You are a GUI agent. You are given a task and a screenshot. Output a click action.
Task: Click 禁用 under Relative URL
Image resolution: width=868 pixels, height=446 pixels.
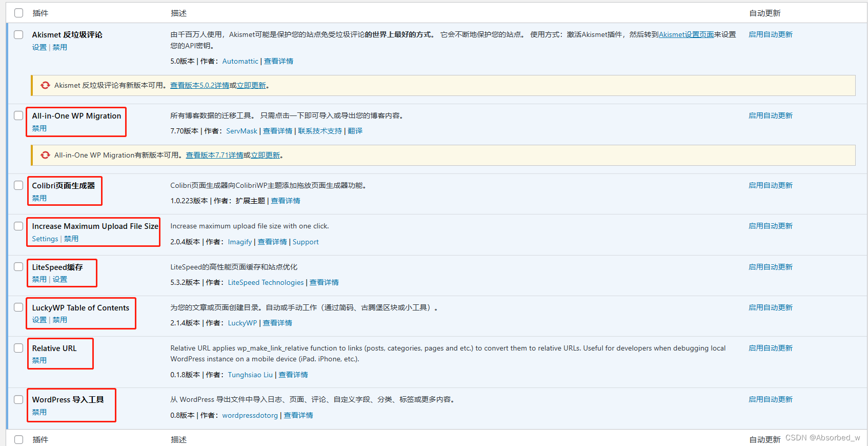pyautogui.click(x=39, y=360)
